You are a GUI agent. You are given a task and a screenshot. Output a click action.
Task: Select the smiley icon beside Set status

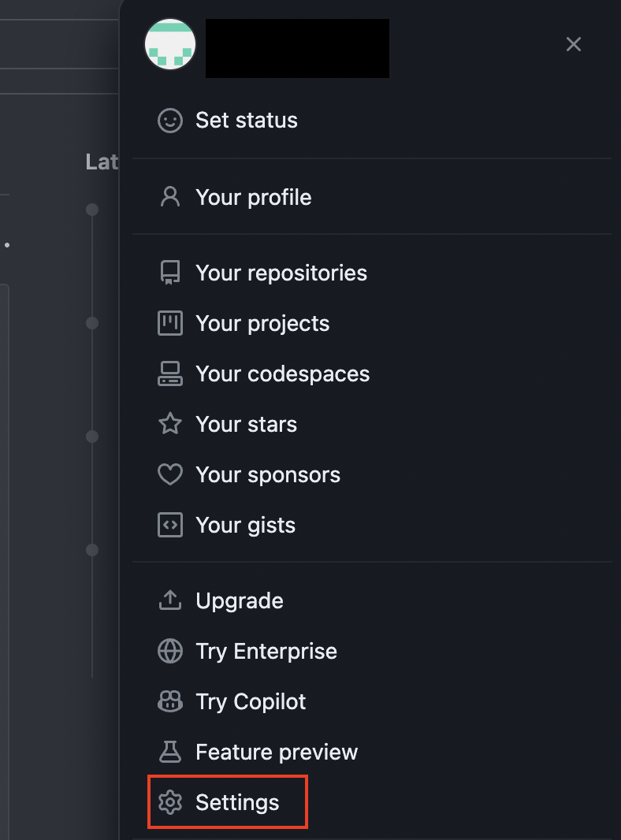(169, 120)
